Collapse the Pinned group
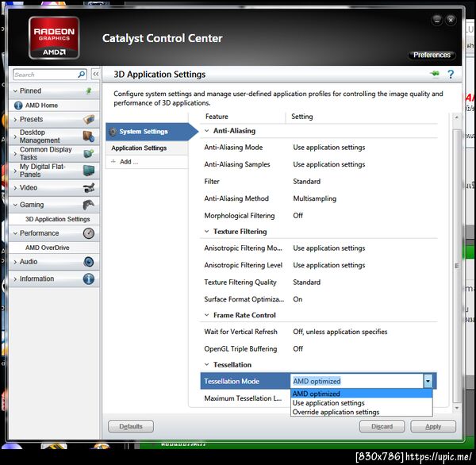Screen dimensions: 476x465 15,90
